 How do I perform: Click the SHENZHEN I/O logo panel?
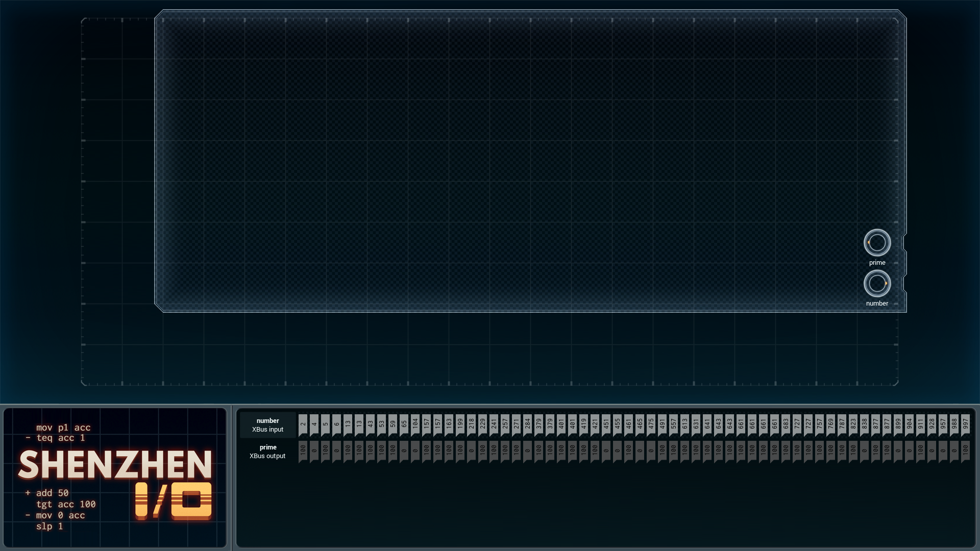tap(115, 478)
